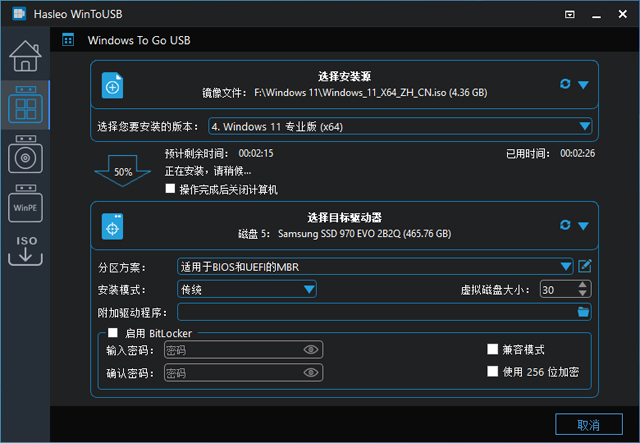Image resolution: width=640 pixels, height=443 pixels.
Task: Enable shutdown computer after operation completes
Action: tap(171, 189)
